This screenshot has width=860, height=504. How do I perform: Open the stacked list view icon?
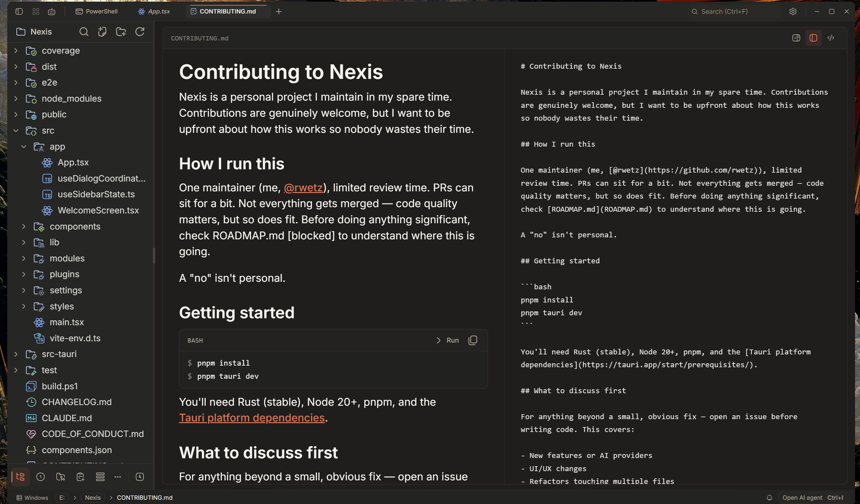pyautogui.click(x=100, y=477)
